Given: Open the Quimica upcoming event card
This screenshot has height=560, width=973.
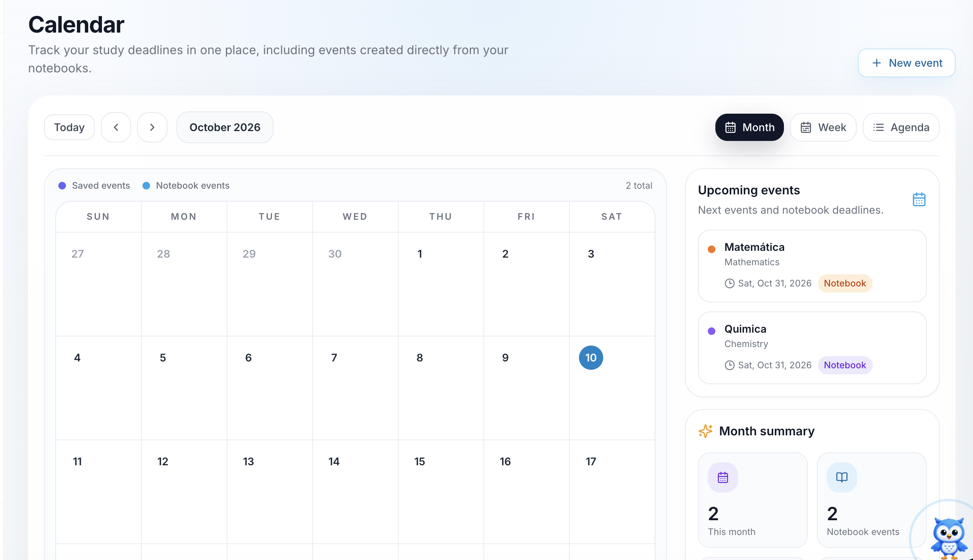Looking at the screenshot, I should [812, 348].
